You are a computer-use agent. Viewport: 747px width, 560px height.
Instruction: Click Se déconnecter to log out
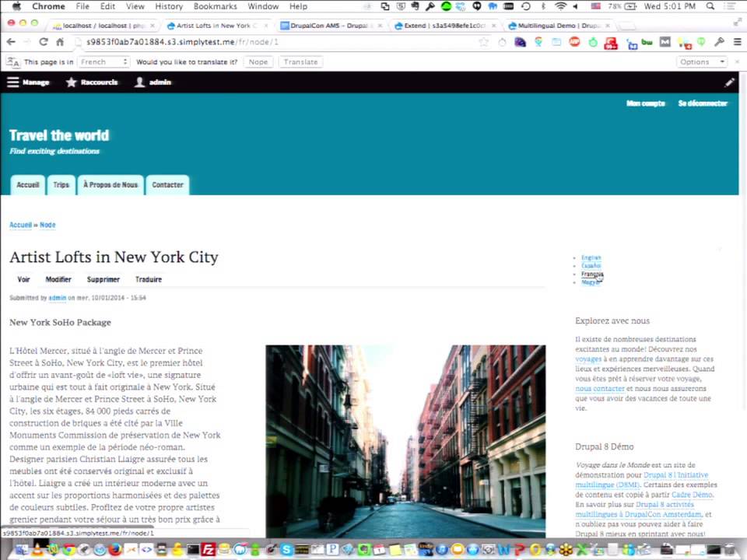click(x=703, y=103)
